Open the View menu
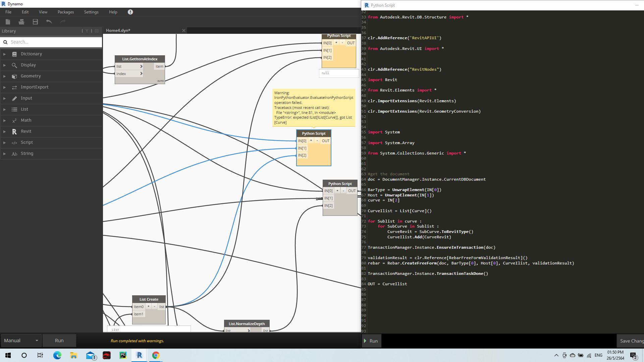 tap(43, 12)
